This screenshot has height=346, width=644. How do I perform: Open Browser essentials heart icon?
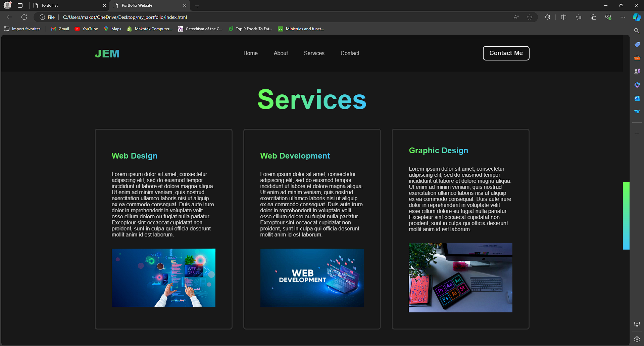click(608, 17)
